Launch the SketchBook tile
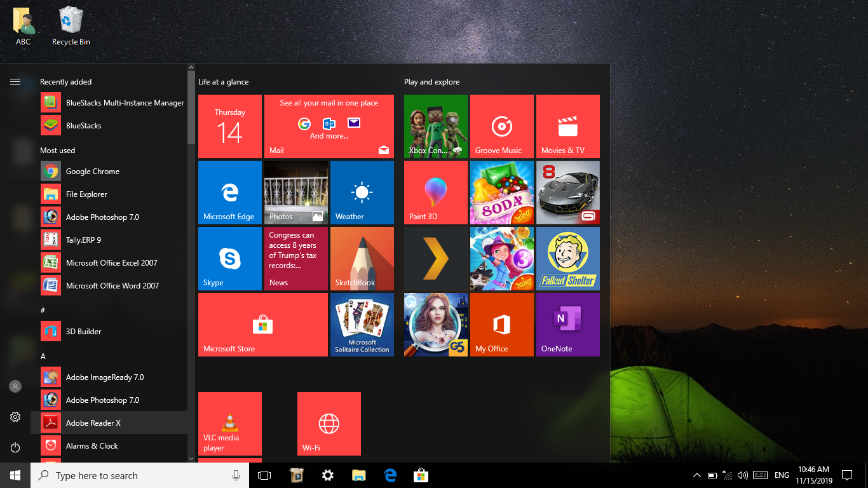 (x=362, y=259)
